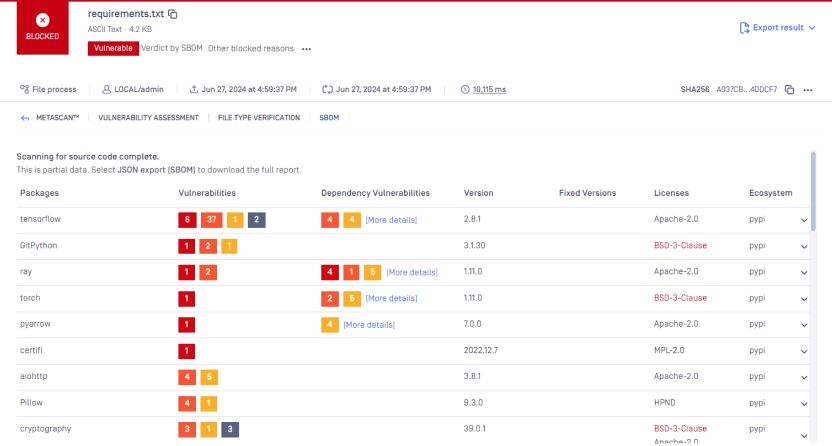Open More details link for torch
Viewport: 832px width, 446px height.
[391, 299]
